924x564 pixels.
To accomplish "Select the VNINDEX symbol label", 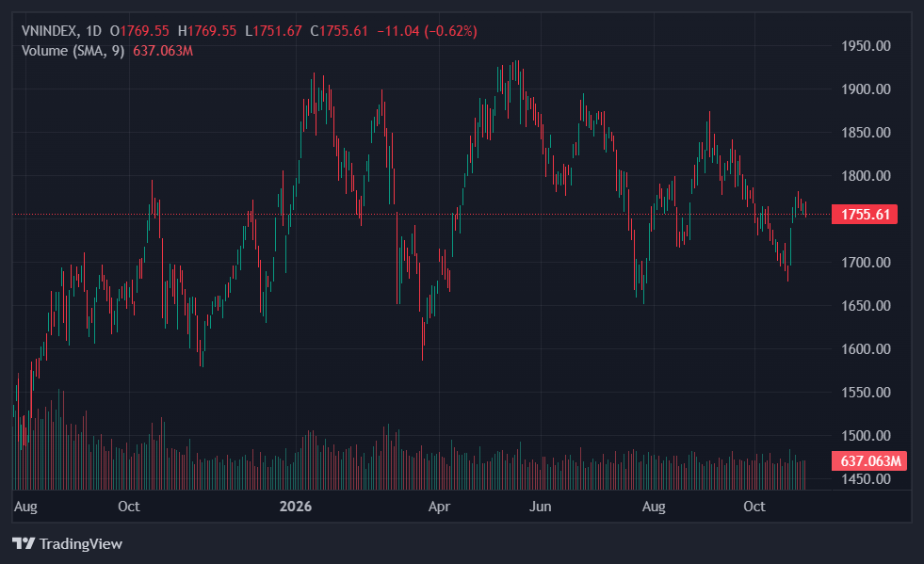I will [x=50, y=31].
